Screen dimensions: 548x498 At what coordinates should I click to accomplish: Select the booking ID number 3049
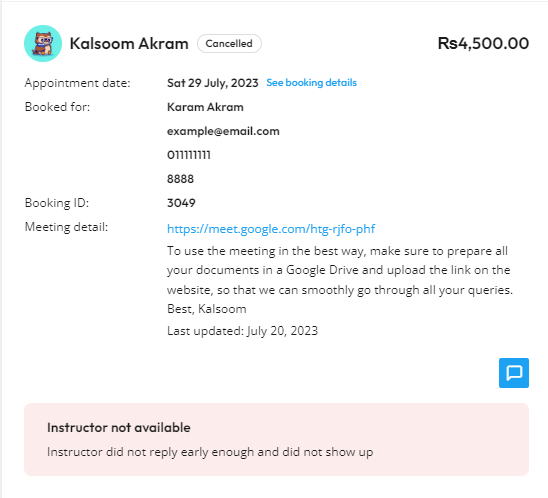(181, 203)
